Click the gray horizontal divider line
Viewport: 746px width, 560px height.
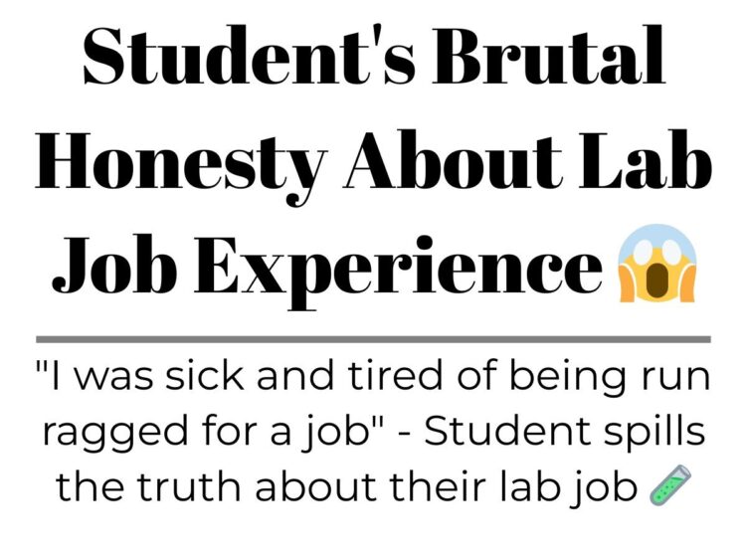coord(373,339)
